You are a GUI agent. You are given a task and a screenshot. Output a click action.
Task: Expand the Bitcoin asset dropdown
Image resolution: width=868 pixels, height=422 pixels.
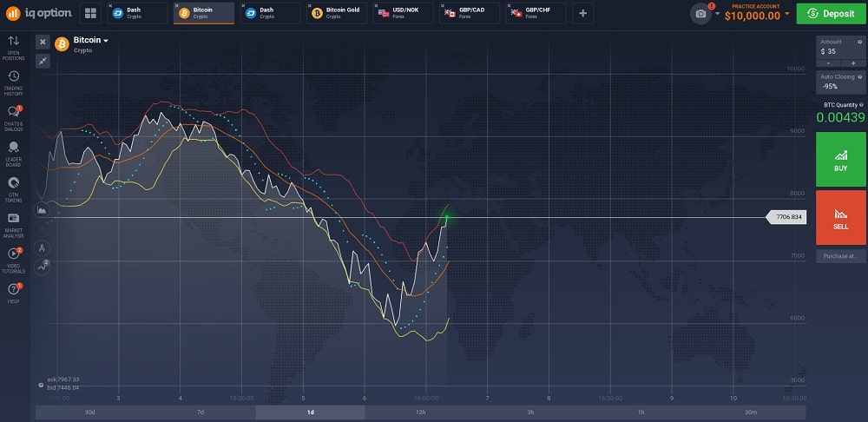pyautogui.click(x=91, y=41)
